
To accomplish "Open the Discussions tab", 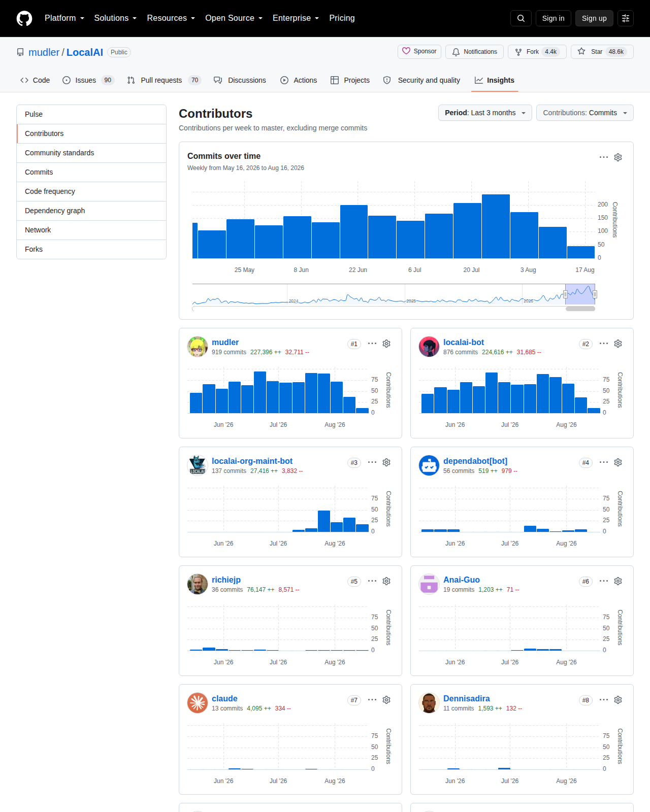I will (240, 80).
